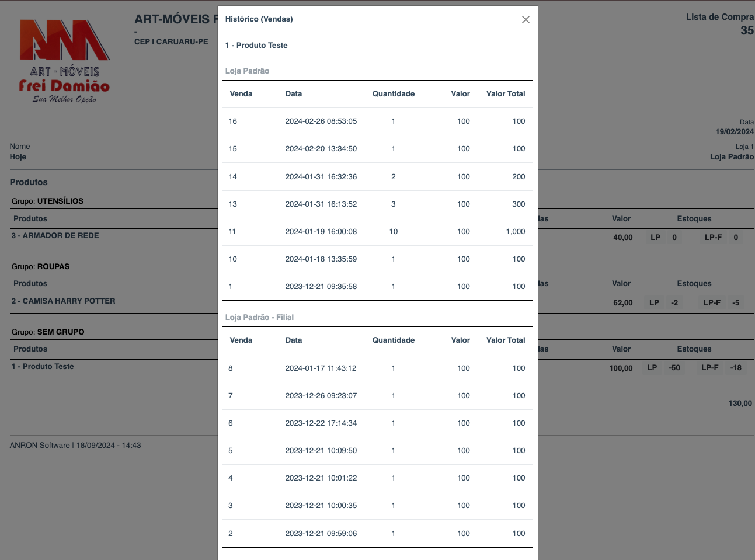Click Quantidade header in Loja Padrão - Filial table
The image size is (755, 560).
pyautogui.click(x=393, y=340)
